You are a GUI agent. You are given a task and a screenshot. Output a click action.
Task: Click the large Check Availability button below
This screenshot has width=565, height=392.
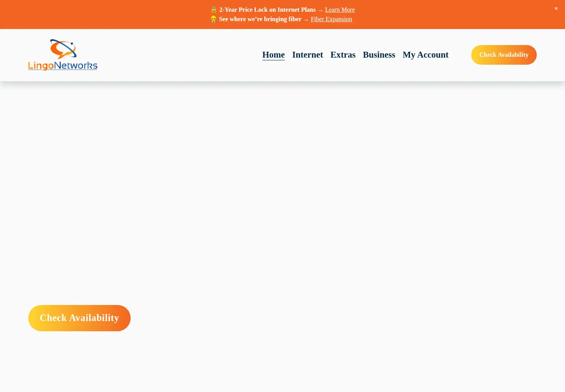tap(79, 318)
